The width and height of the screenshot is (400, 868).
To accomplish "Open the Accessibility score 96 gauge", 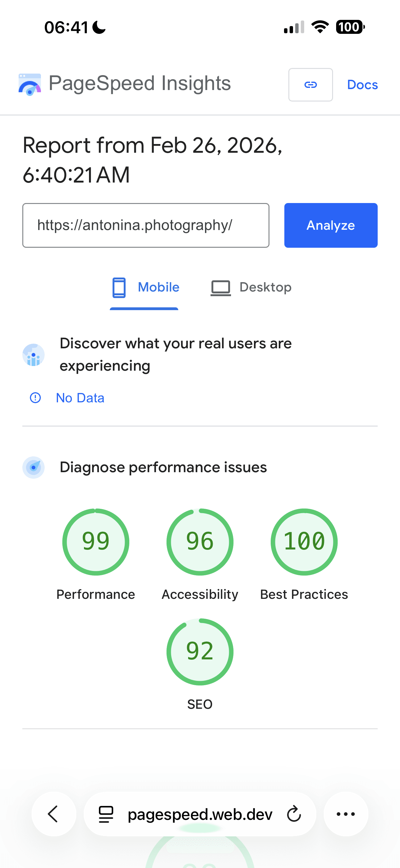I will click(x=200, y=542).
